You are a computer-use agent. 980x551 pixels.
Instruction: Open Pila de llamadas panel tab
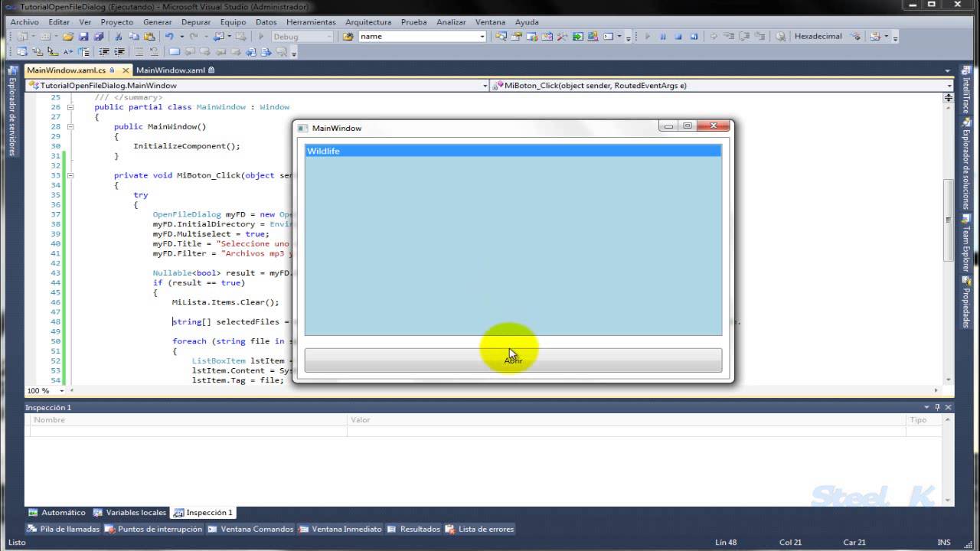tap(63, 529)
